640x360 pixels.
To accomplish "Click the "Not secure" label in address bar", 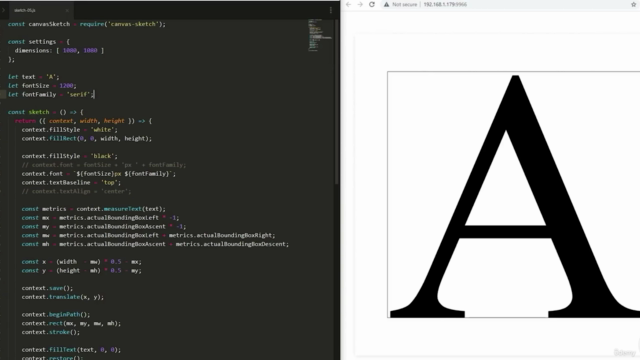I will (404, 4).
